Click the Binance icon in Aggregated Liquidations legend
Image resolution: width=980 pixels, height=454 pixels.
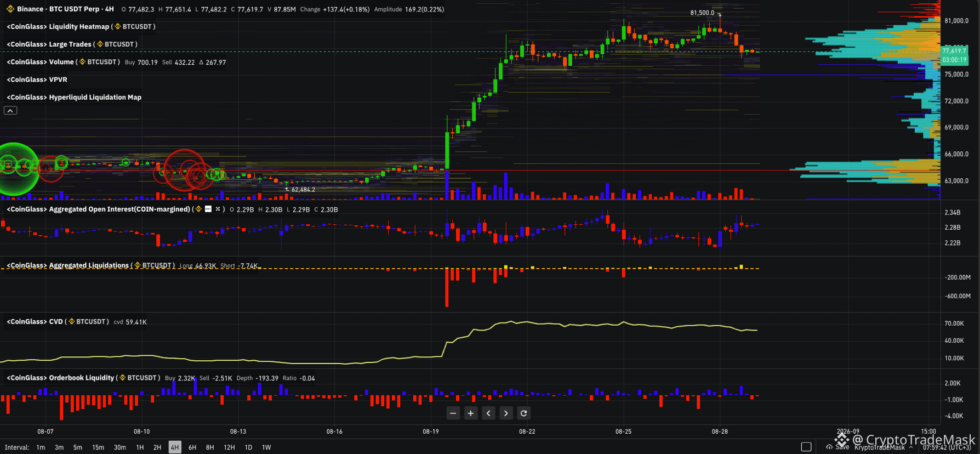pos(138,265)
